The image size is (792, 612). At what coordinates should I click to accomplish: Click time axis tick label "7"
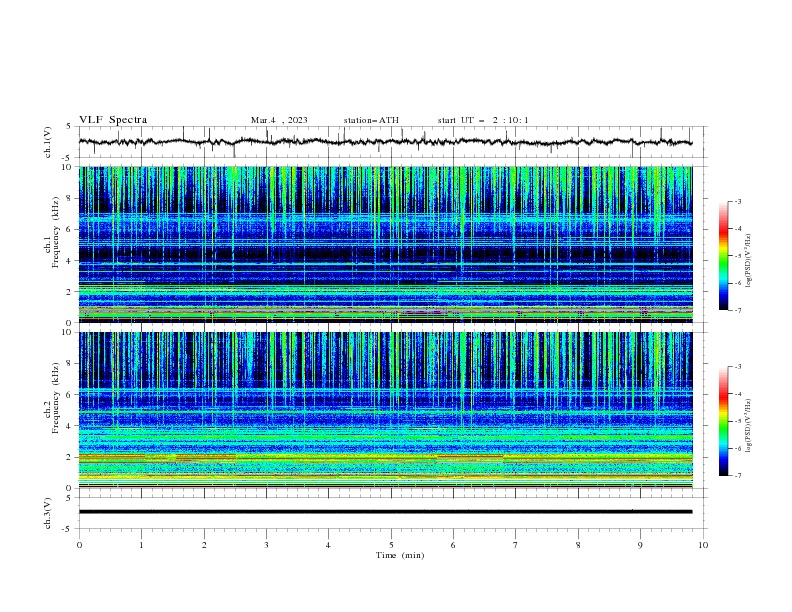point(516,545)
